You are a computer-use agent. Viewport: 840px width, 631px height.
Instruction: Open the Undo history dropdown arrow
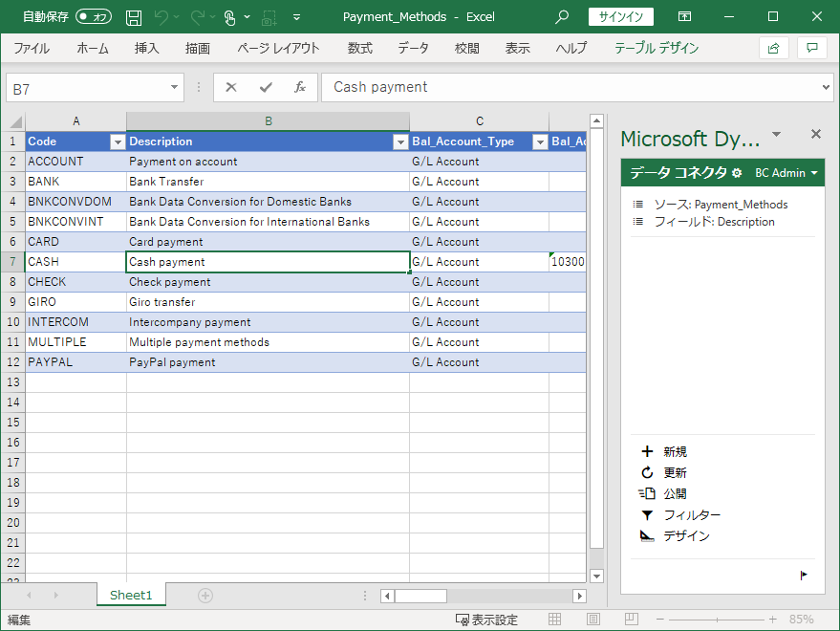[176, 17]
